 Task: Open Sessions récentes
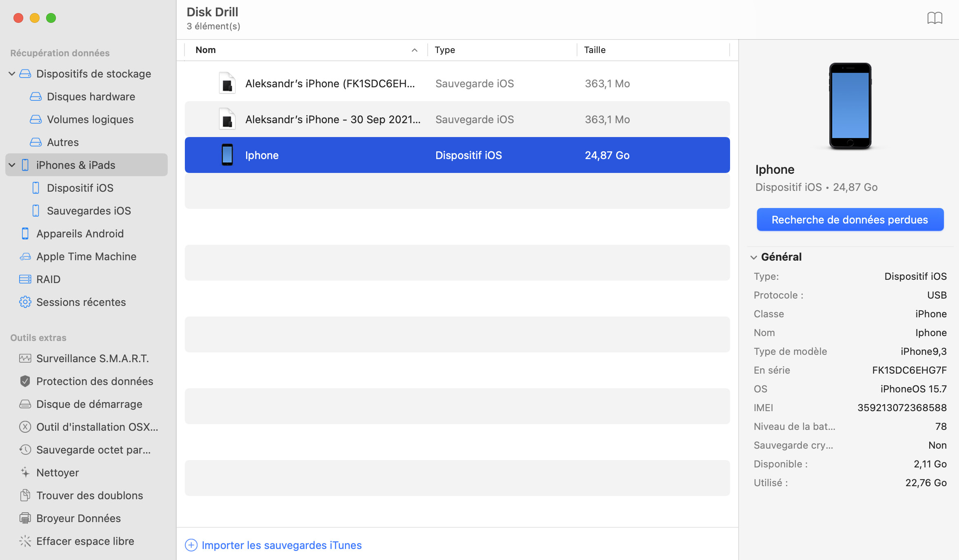click(x=81, y=302)
